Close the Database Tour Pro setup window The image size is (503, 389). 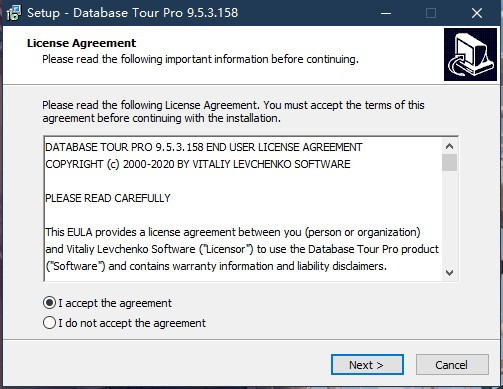pos(477,13)
